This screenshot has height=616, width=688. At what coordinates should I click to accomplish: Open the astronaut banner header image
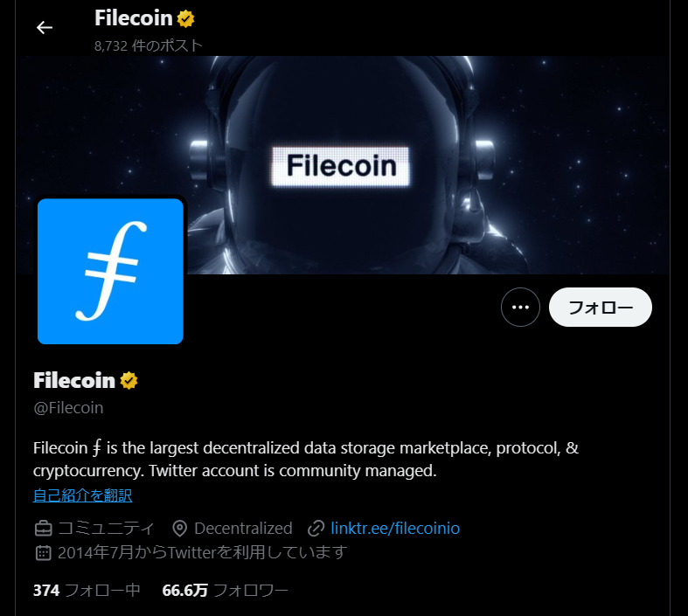[x=343, y=165]
